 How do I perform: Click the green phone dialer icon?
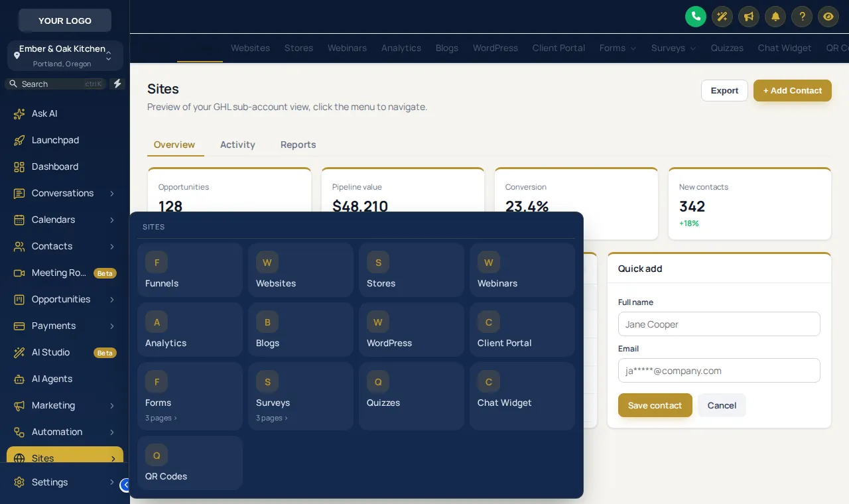(x=696, y=17)
